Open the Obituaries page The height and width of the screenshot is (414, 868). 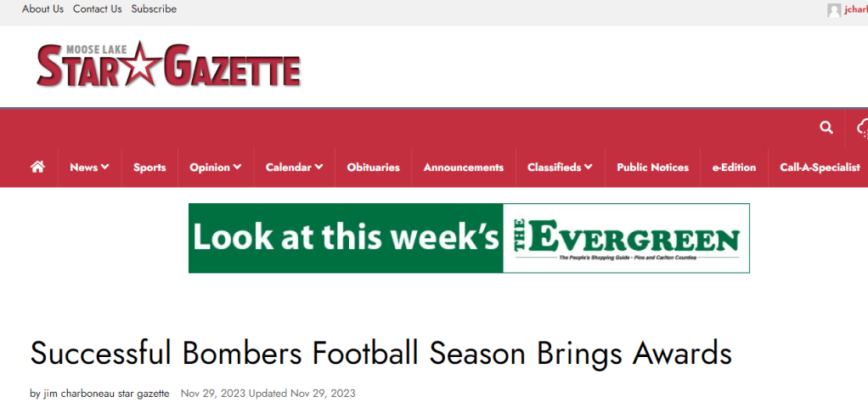click(x=373, y=167)
